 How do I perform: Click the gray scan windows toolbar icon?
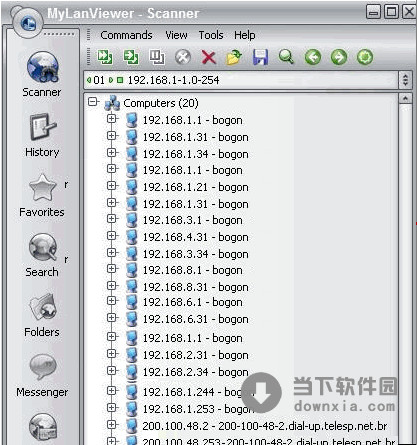click(x=157, y=57)
